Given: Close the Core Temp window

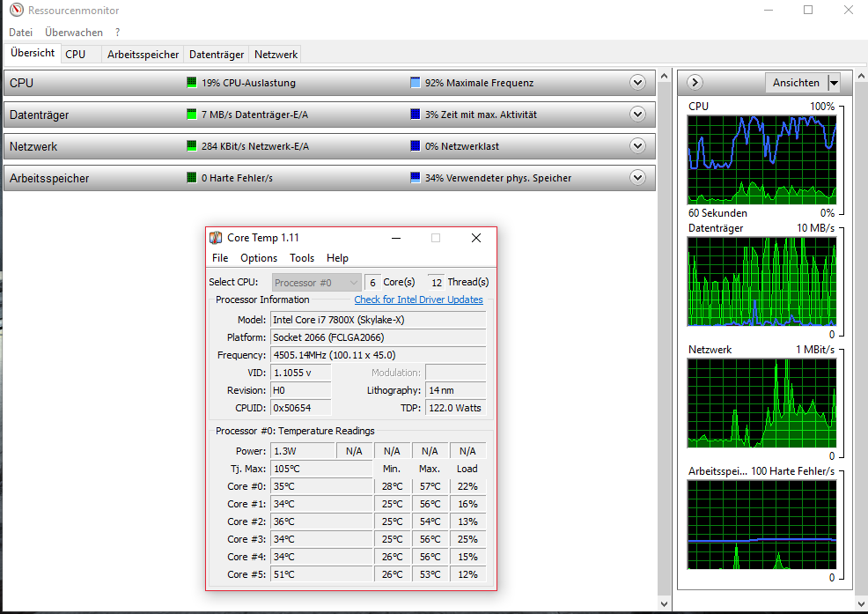Looking at the screenshot, I should [476, 238].
